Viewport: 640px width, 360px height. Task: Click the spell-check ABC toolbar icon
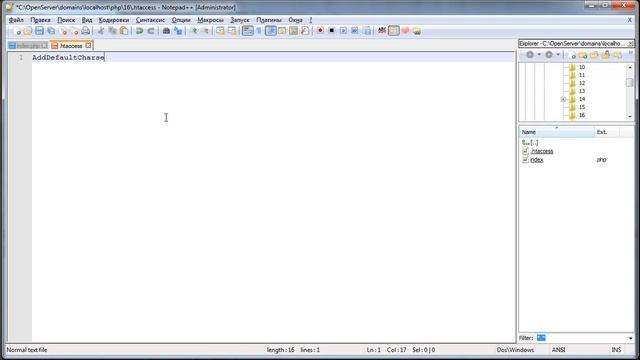click(382, 31)
